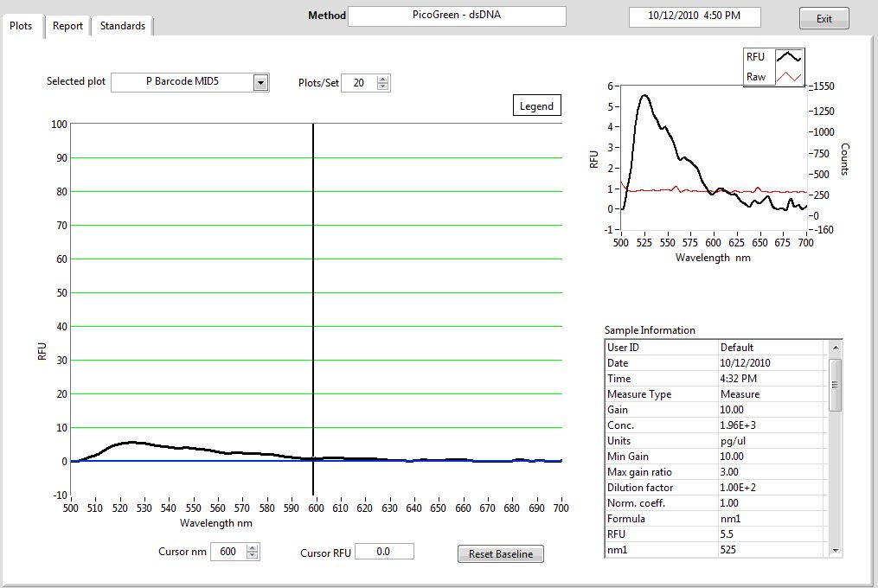
Task: Increase the Plots/Set value with up arrow
Action: click(382, 79)
